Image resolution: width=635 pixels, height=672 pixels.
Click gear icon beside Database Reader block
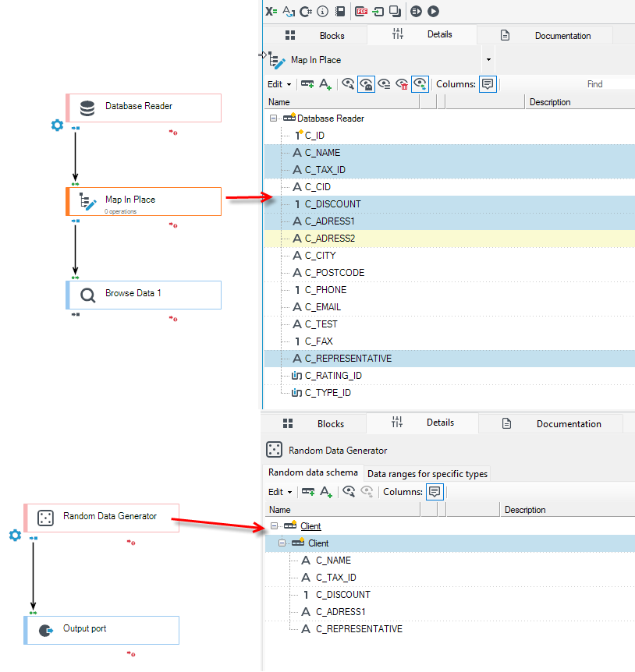click(x=57, y=126)
